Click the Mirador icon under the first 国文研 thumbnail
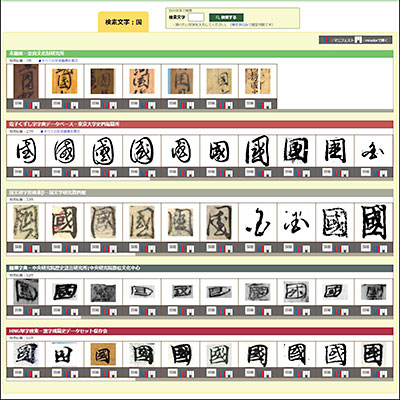400x400 pixels. pos(36,249)
